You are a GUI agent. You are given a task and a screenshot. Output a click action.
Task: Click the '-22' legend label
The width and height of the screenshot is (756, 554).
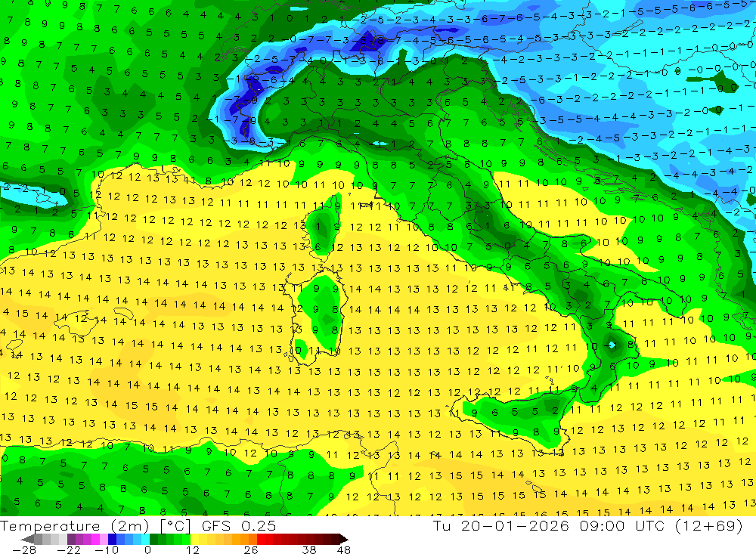tap(69, 549)
